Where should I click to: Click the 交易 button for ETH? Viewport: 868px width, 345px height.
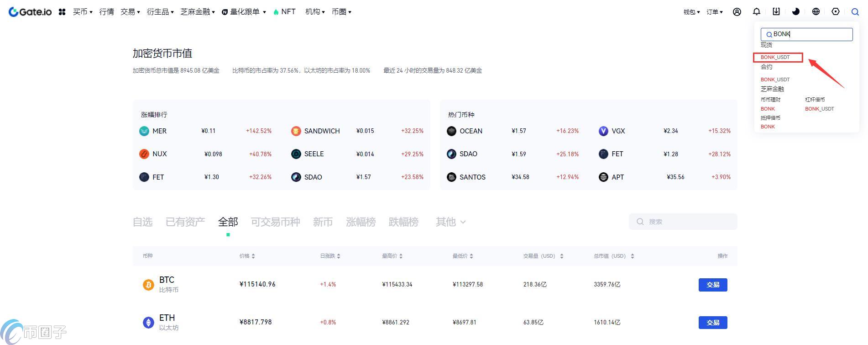(x=713, y=323)
